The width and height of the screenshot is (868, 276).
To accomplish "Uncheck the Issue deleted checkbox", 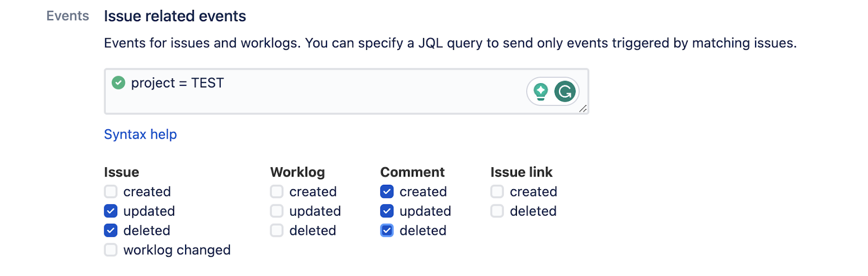I will click(x=111, y=230).
